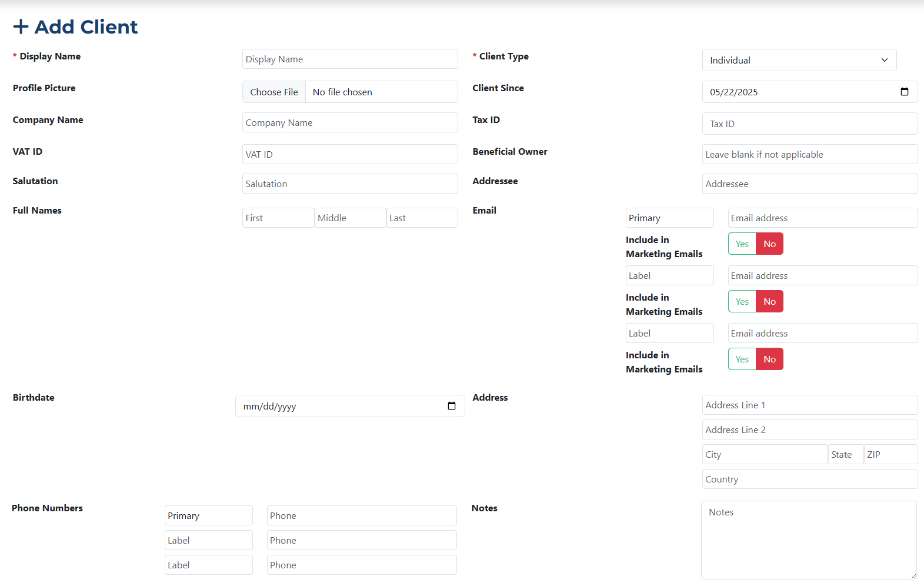Click the Beneficial Owner label

click(510, 152)
